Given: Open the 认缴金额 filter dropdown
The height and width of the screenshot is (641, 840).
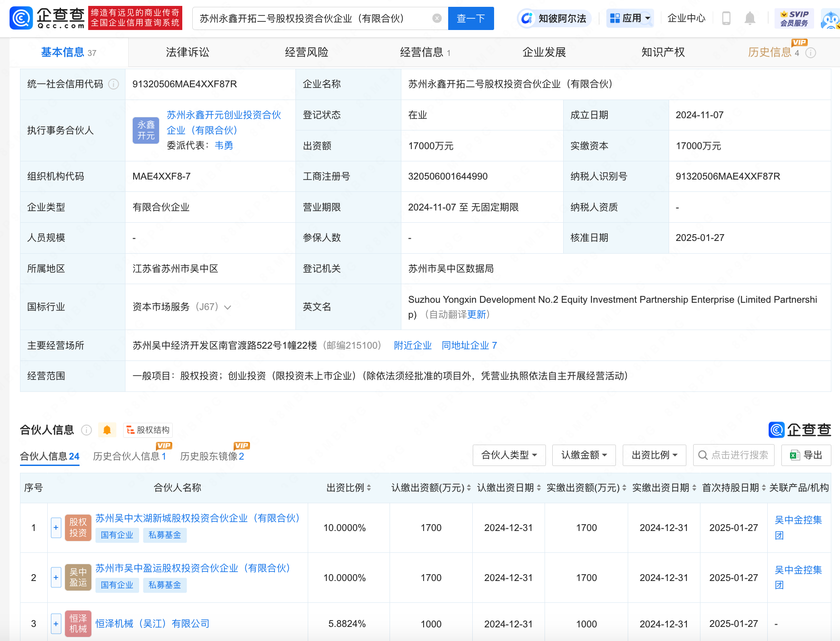Looking at the screenshot, I should (584, 455).
